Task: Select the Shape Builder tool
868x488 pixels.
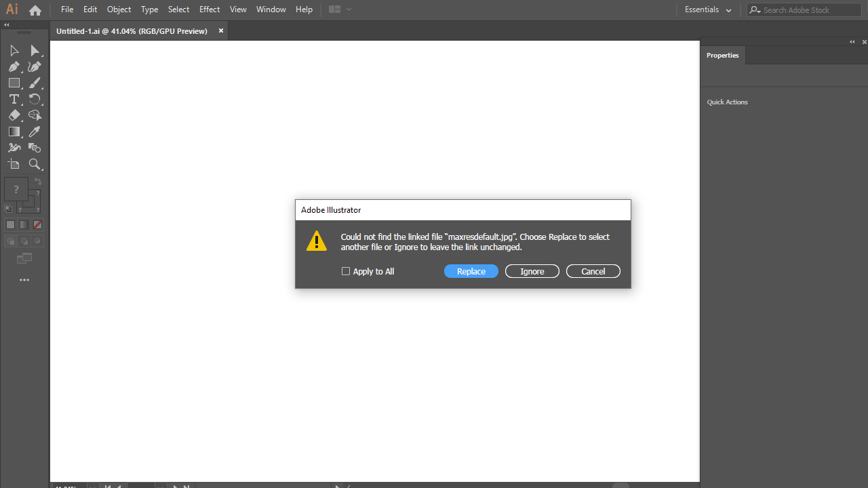Action: 35,116
